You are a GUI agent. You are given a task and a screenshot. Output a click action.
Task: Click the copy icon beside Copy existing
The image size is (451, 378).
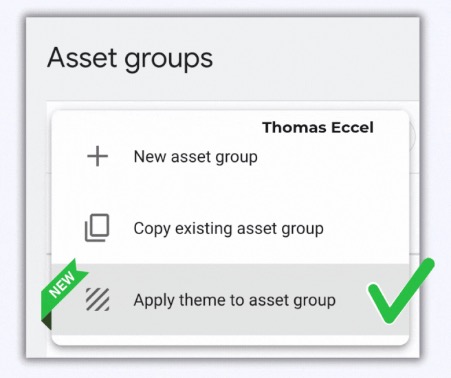[97, 228]
